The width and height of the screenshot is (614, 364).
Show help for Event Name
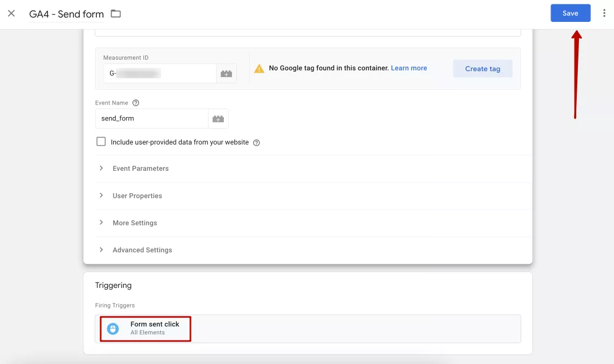(x=136, y=103)
